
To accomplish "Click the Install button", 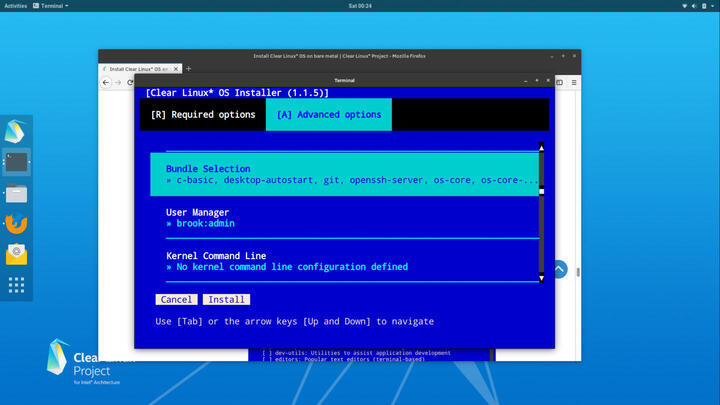I will point(226,299).
